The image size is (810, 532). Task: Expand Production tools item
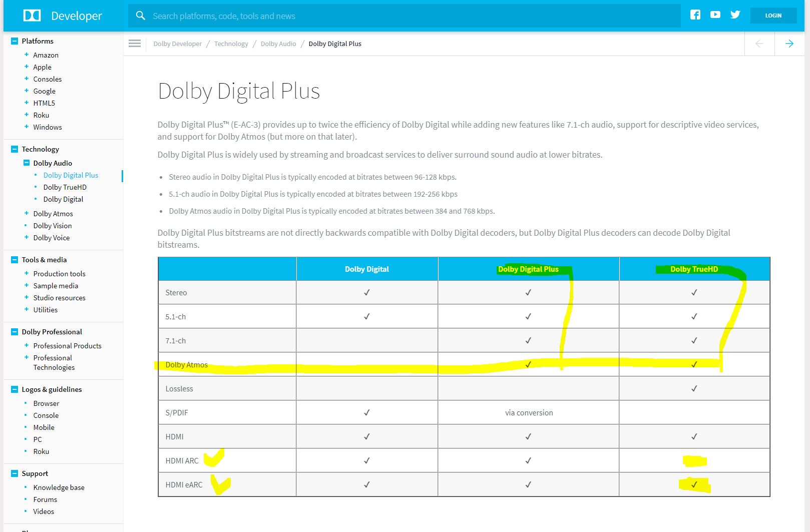click(26, 273)
